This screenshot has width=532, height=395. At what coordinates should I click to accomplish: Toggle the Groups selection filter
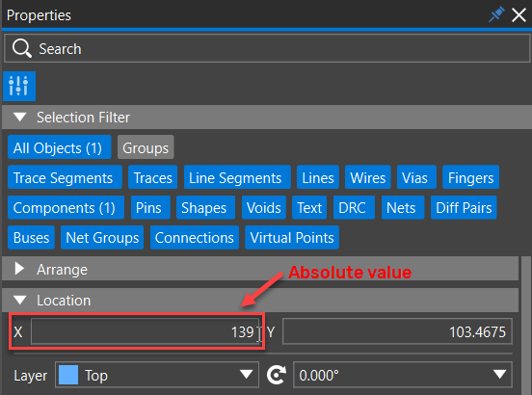[x=146, y=147]
